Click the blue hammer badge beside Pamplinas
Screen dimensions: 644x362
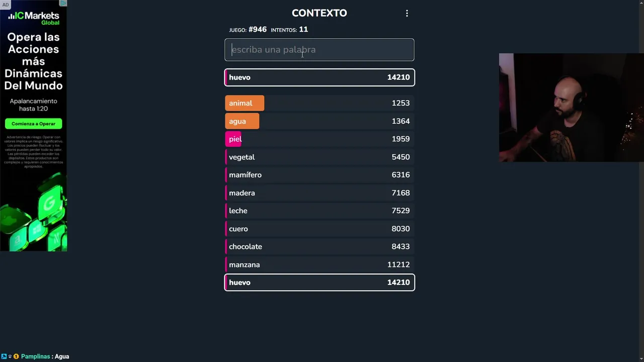pyautogui.click(x=4, y=356)
